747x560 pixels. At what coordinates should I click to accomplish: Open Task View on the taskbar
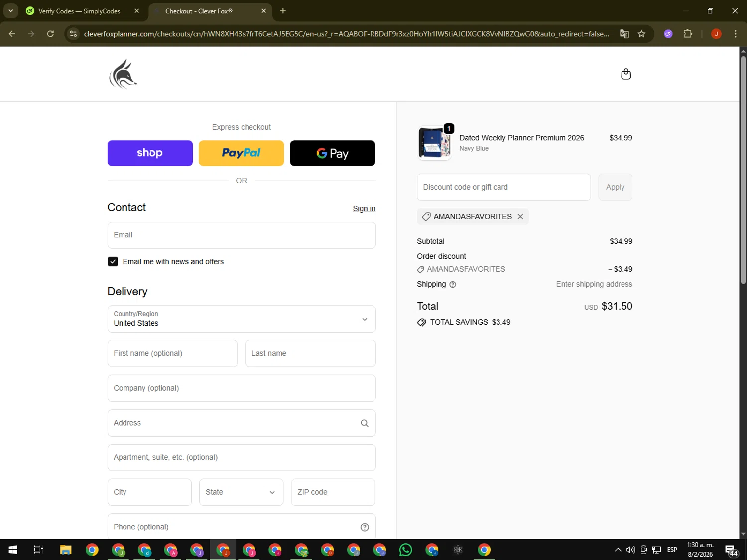click(x=38, y=550)
